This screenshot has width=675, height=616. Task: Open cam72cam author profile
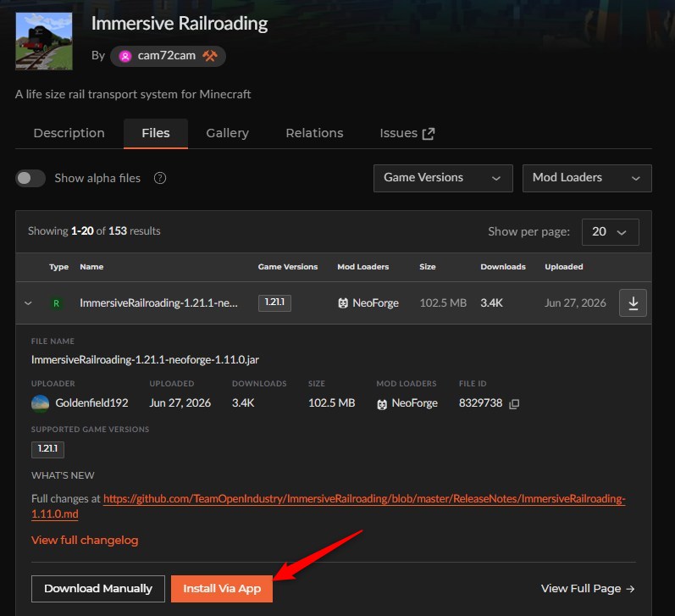tap(168, 56)
